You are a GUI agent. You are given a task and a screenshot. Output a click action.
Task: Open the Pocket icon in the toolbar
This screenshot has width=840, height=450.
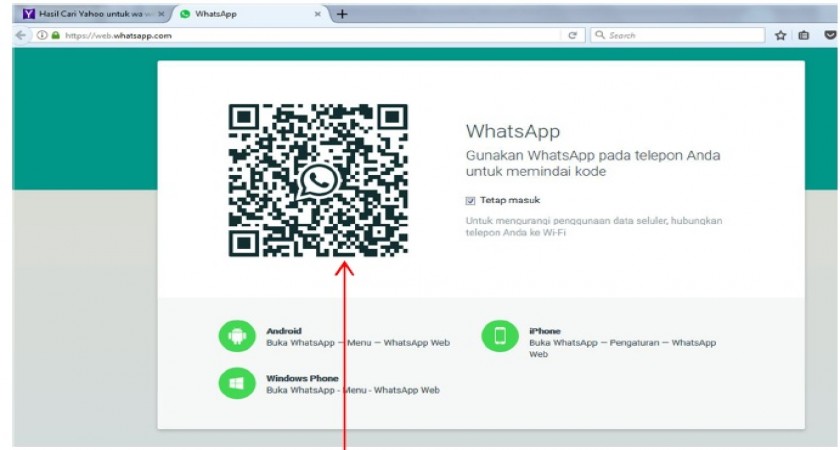(x=829, y=35)
